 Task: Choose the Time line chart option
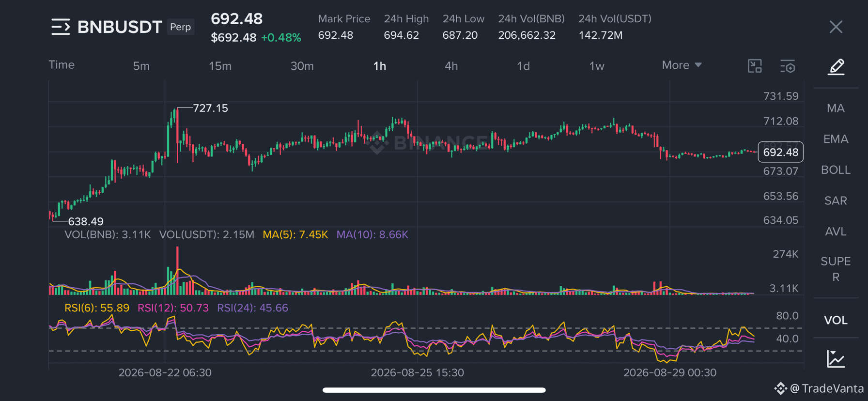click(x=62, y=65)
